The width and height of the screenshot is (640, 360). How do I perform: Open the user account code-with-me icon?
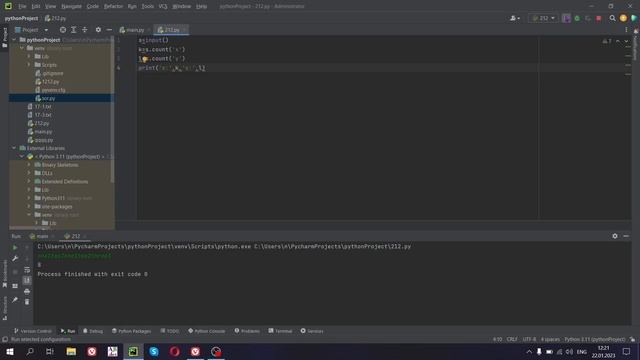click(515, 18)
